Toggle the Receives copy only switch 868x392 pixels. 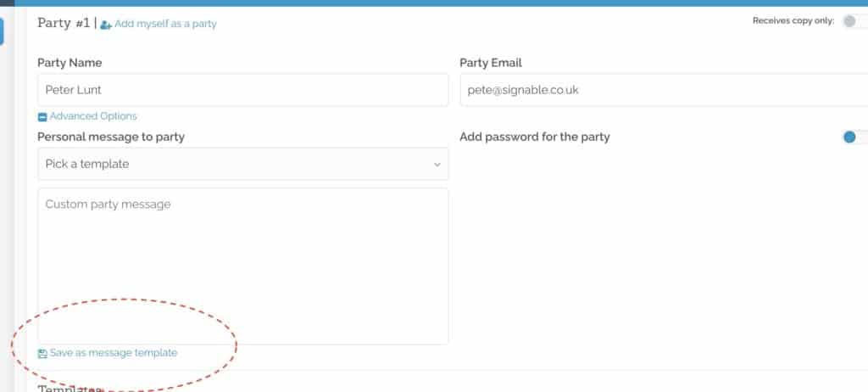(x=854, y=21)
